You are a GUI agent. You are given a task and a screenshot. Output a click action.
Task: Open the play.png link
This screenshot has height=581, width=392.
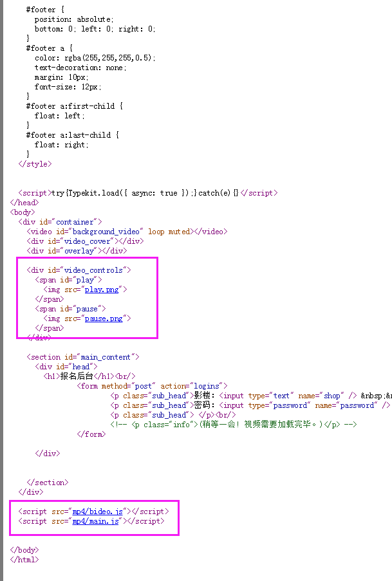point(102,290)
